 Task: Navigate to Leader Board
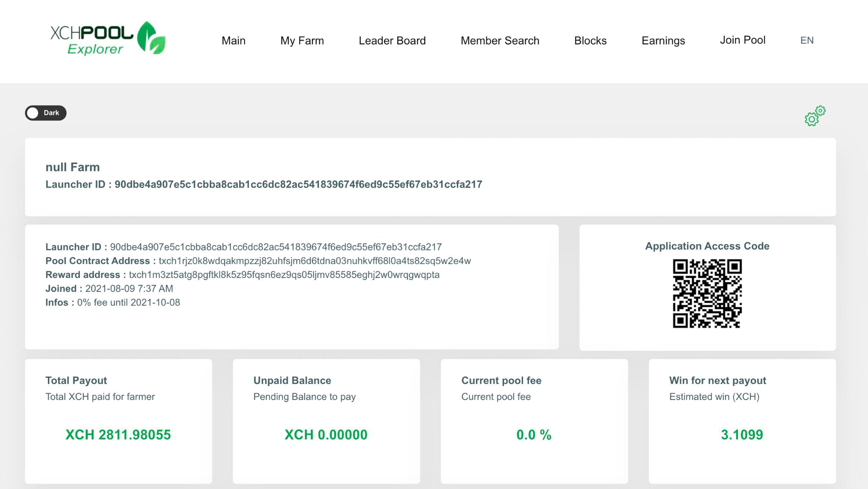click(x=392, y=41)
